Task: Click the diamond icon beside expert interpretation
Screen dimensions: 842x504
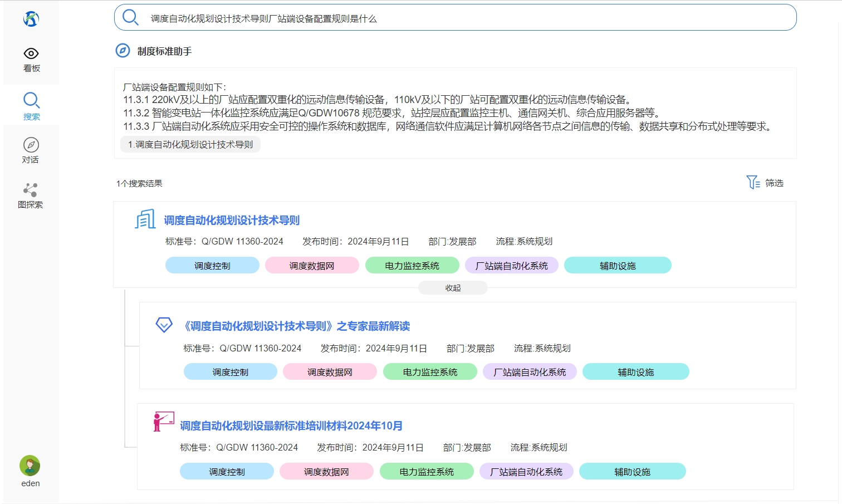Action: [164, 325]
